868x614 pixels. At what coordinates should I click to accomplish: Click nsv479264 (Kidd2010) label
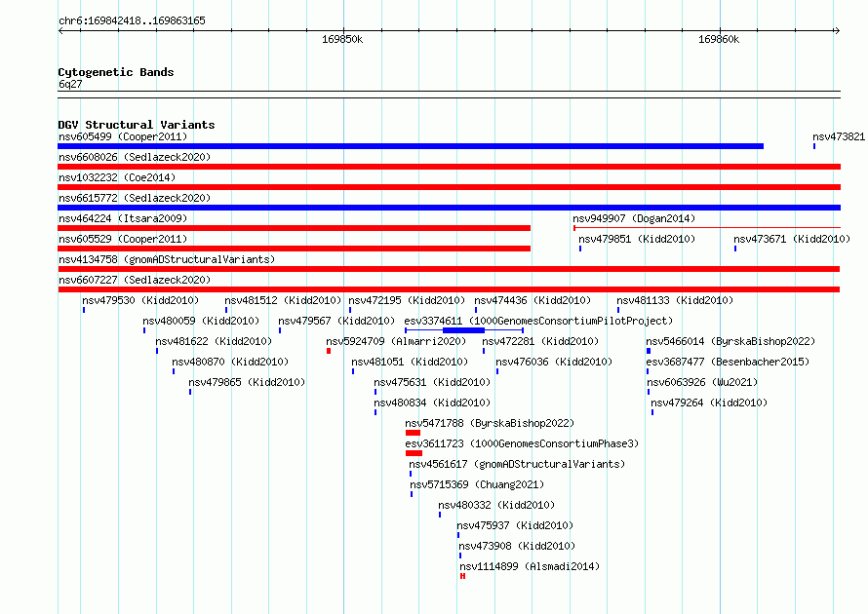[709, 403]
